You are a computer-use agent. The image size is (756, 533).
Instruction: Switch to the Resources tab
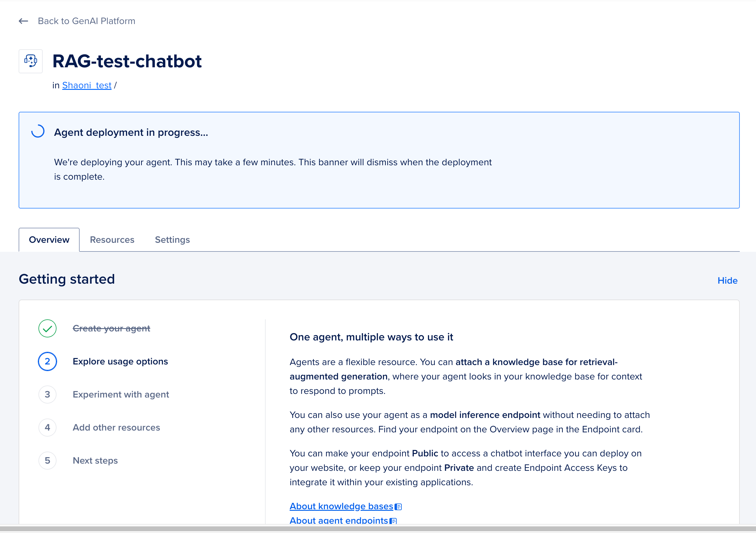coord(112,240)
